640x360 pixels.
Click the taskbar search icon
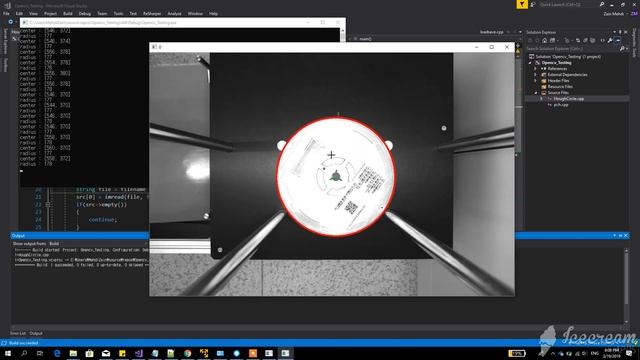point(24,353)
